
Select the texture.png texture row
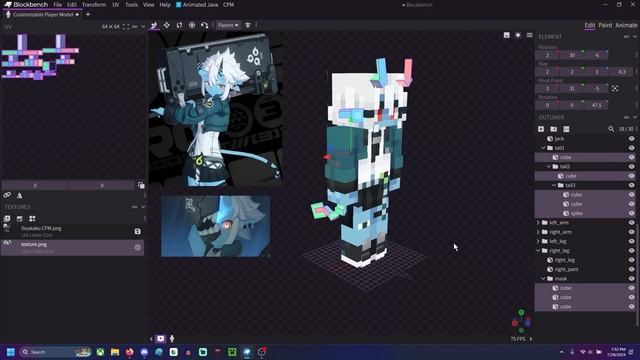(x=72, y=247)
